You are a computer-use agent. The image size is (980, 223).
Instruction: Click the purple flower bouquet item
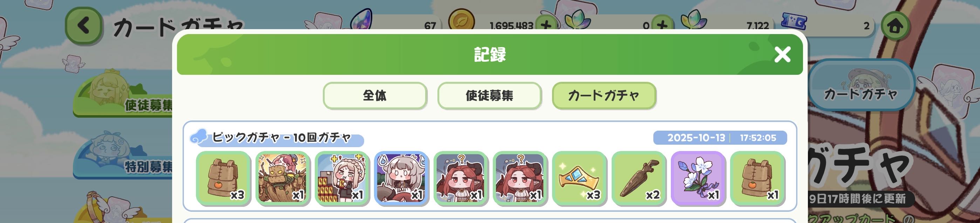(698, 178)
